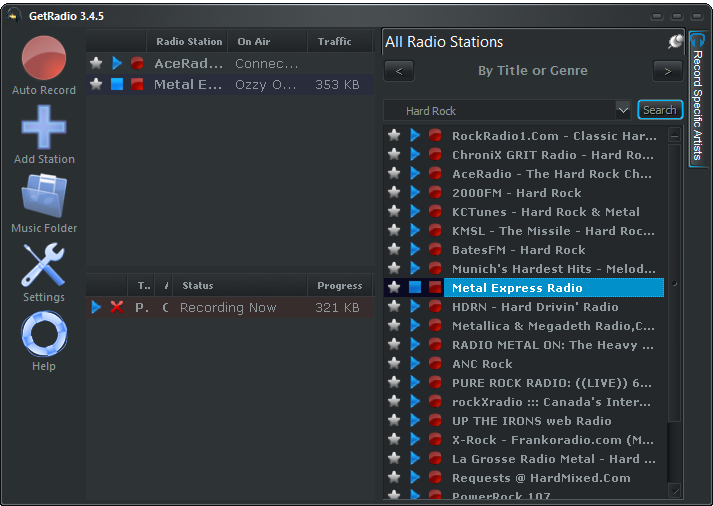
Task: Open Help lifebuoy icon
Action: (44, 334)
